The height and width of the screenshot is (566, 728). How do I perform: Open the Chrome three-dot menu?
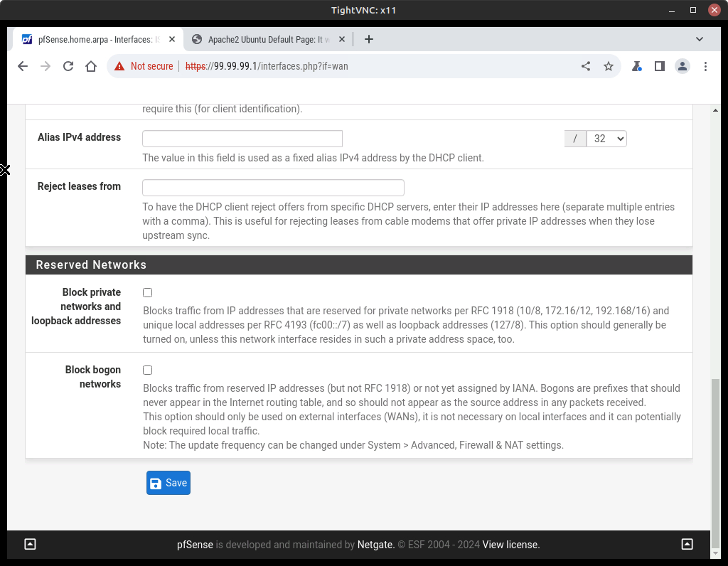point(705,66)
